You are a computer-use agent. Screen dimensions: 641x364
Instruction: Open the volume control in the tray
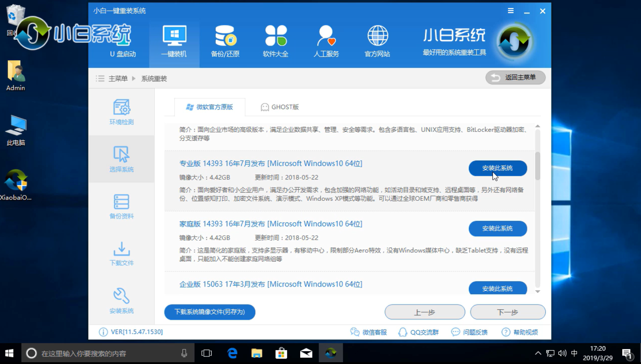[562, 353]
